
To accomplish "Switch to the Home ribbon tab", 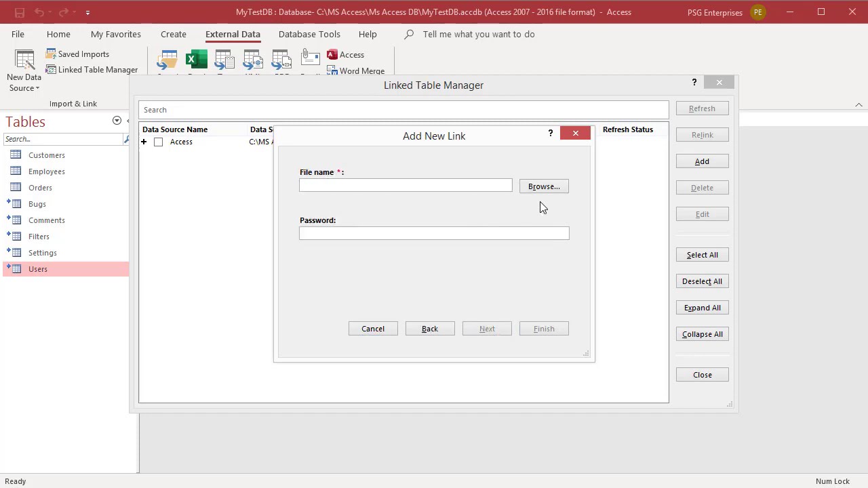I will point(58,34).
